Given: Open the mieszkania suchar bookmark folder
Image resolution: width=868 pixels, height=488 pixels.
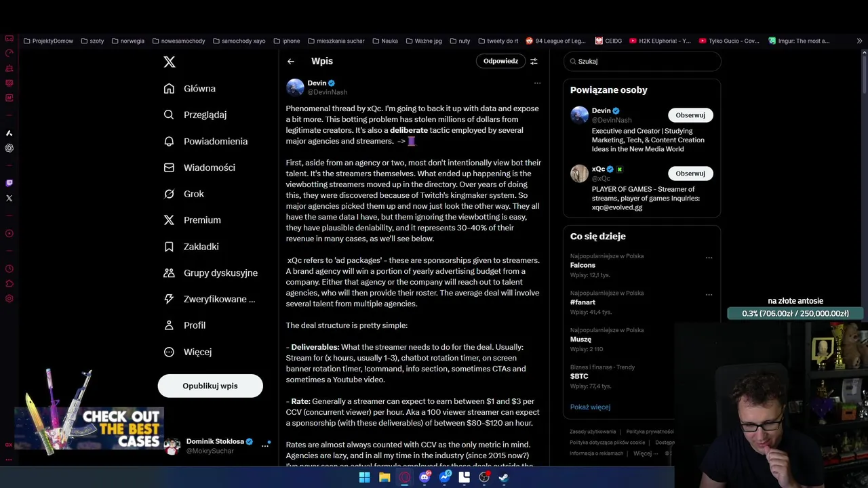Looking at the screenshot, I should coord(336,41).
